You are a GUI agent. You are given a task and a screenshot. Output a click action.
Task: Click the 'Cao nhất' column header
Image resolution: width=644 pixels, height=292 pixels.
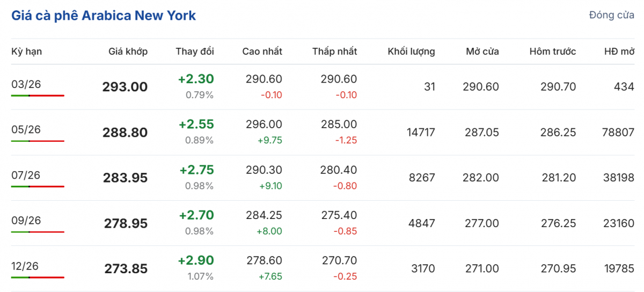262,52
